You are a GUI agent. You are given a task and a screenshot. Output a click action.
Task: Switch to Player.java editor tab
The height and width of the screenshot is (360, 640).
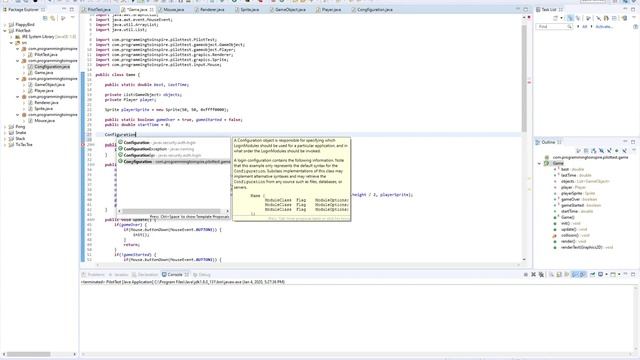331,9
